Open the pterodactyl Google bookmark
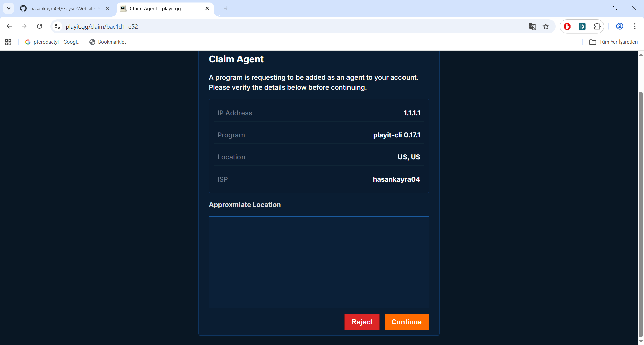The height and width of the screenshot is (345, 644). (x=53, y=42)
